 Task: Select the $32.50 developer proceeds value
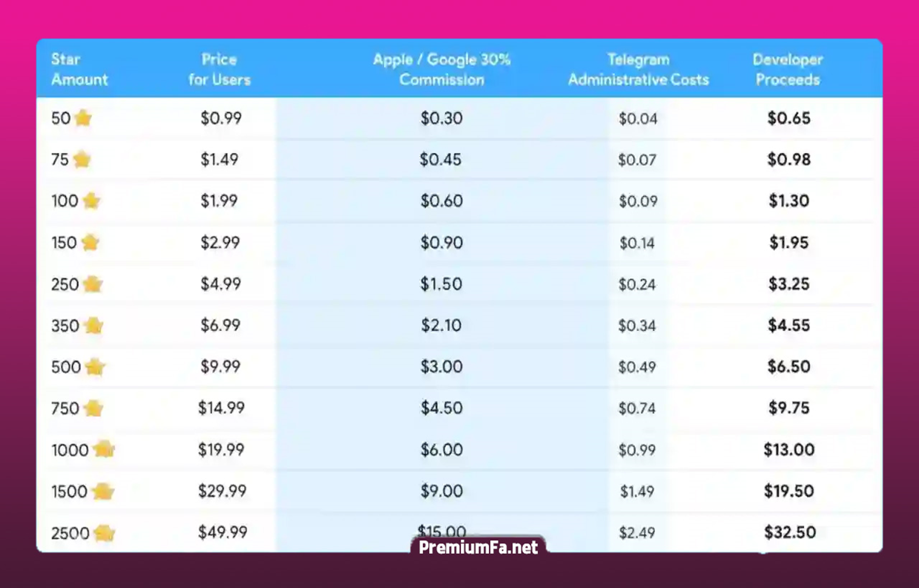click(790, 532)
